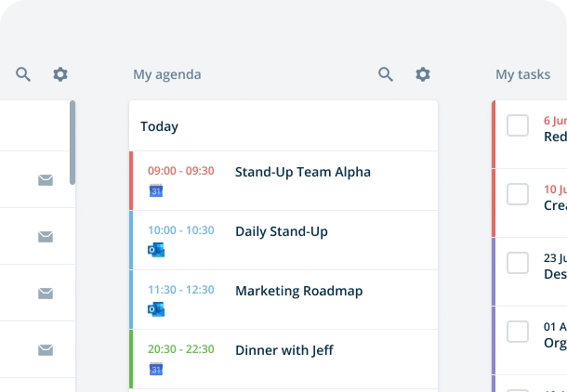This screenshot has width=567, height=392.
Task: Click the My tasks panel heading
Action: [x=523, y=74]
